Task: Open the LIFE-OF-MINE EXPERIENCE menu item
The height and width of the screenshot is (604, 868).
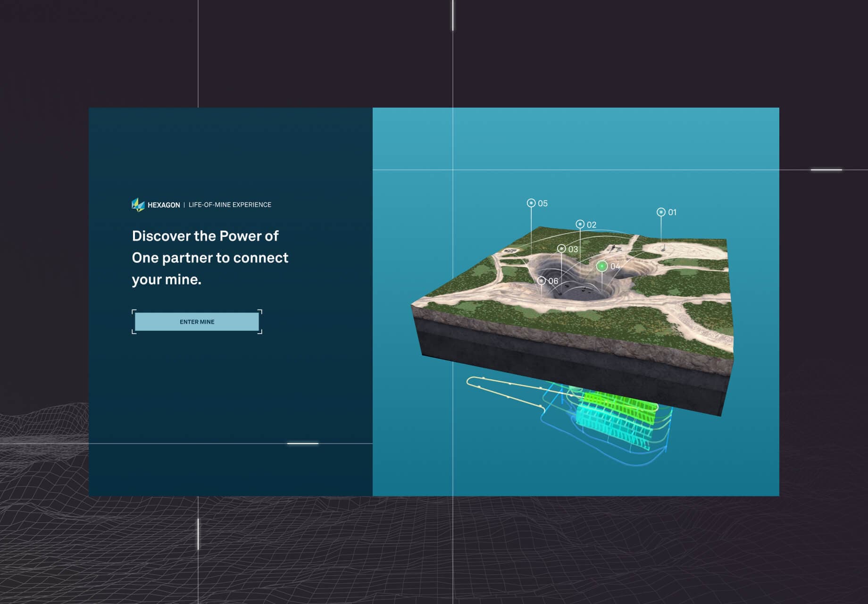Action: point(230,204)
